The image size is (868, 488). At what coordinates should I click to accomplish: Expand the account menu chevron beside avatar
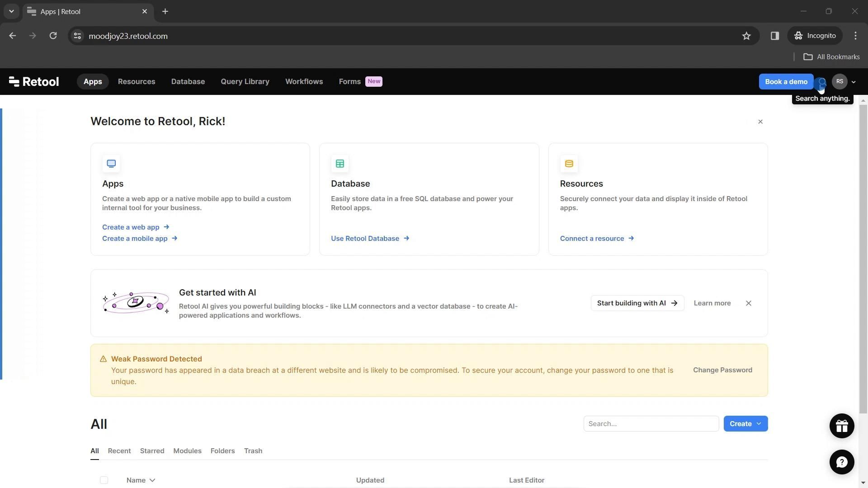click(854, 82)
